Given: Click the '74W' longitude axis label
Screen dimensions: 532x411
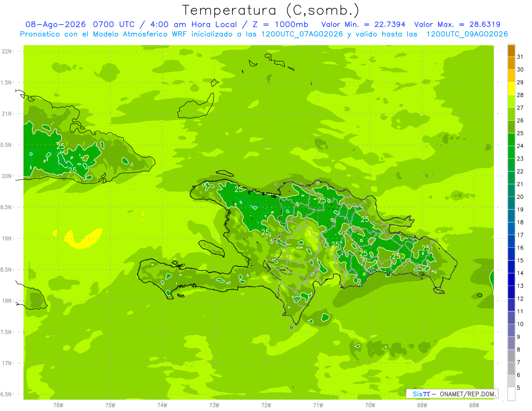Looking at the screenshot, I should coord(162,405).
